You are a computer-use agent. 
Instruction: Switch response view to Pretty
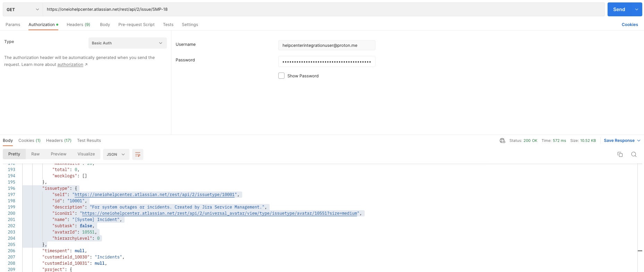tap(14, 154)
